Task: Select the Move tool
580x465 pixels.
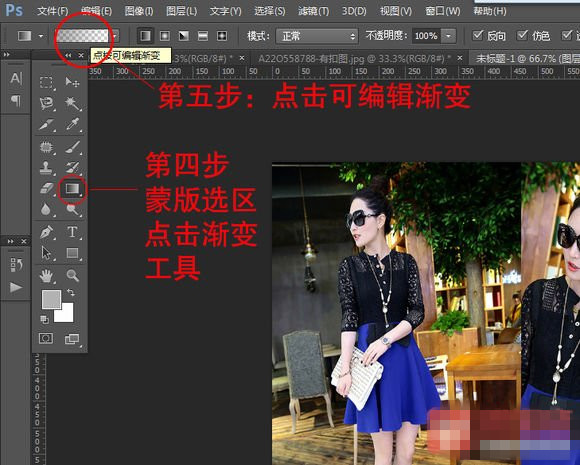Action: coord(72,82)
